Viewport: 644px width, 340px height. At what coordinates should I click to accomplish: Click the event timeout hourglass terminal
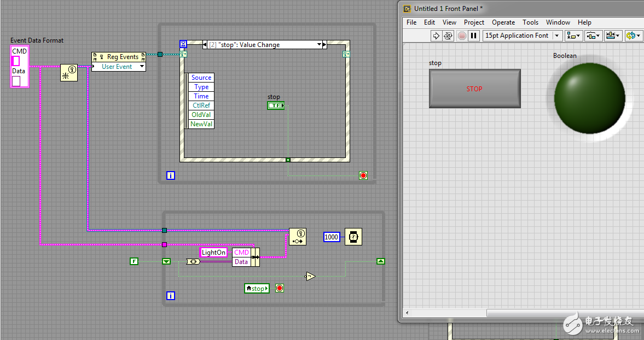pyautogui.click(x=183, y=44)
